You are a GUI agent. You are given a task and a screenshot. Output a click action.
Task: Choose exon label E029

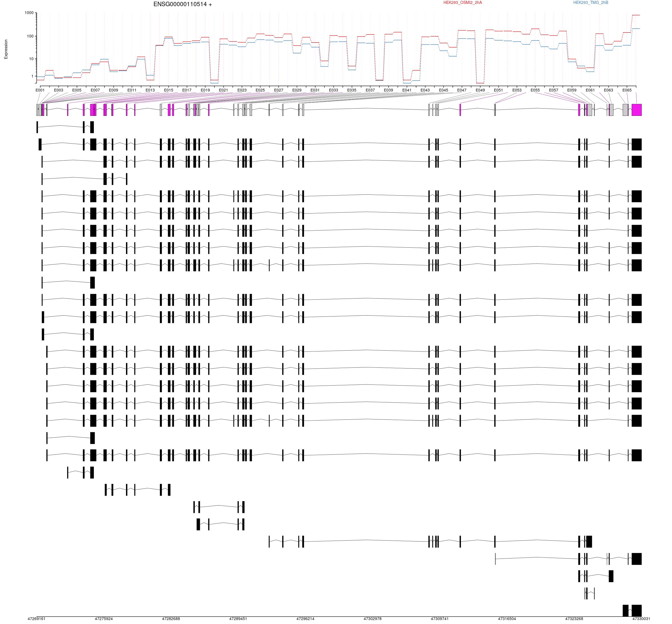click(297, 90)
